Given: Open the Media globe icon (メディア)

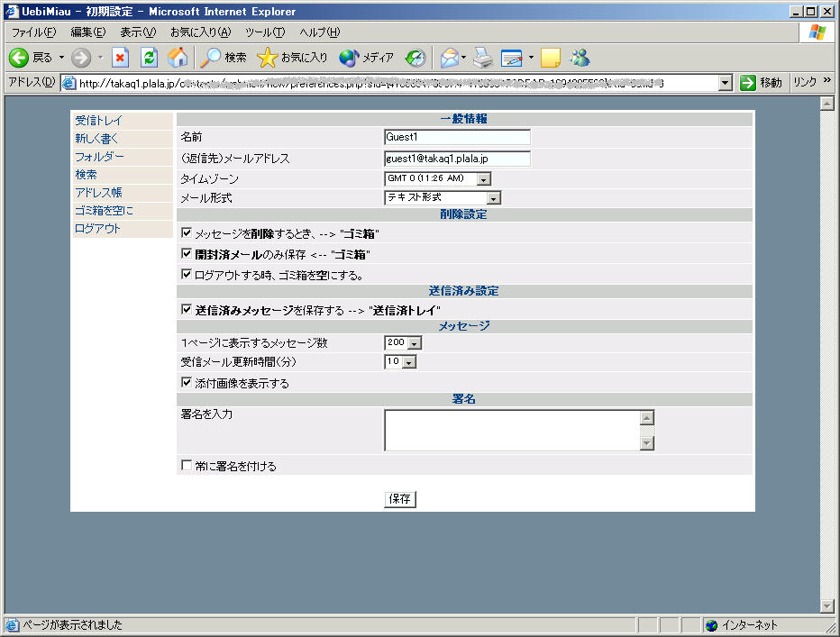Looking at the screenshot, I should tap(349, 58).
